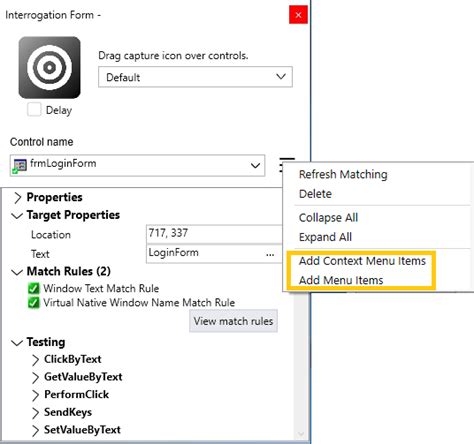Expand the ClickByText test method
The width and height of the screenshot is (474, 444).
tap(35, 360)
